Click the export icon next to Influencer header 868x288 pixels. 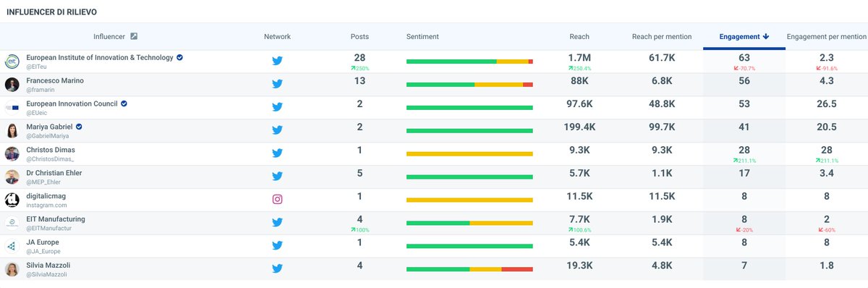134,36
